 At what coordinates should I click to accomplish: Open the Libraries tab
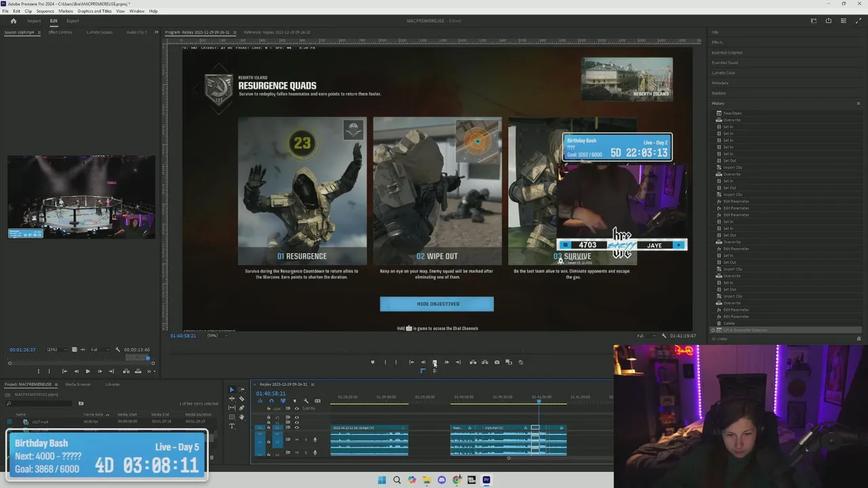pos(113,384)
